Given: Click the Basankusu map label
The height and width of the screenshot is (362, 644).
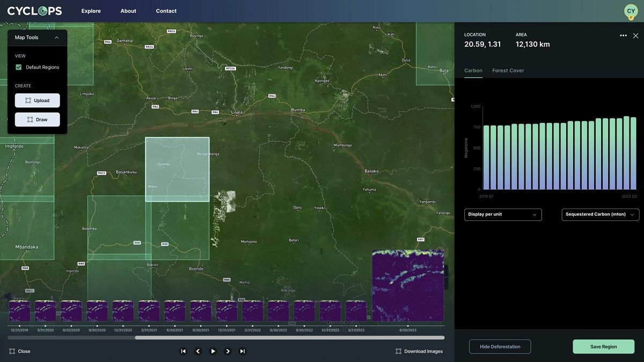Looking at the screenshot, I should click(127, 172).
